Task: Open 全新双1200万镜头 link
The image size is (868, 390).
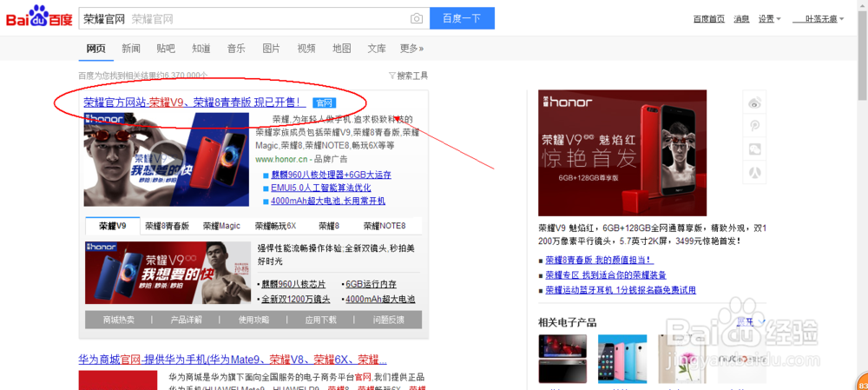Action: coord(296,299)
